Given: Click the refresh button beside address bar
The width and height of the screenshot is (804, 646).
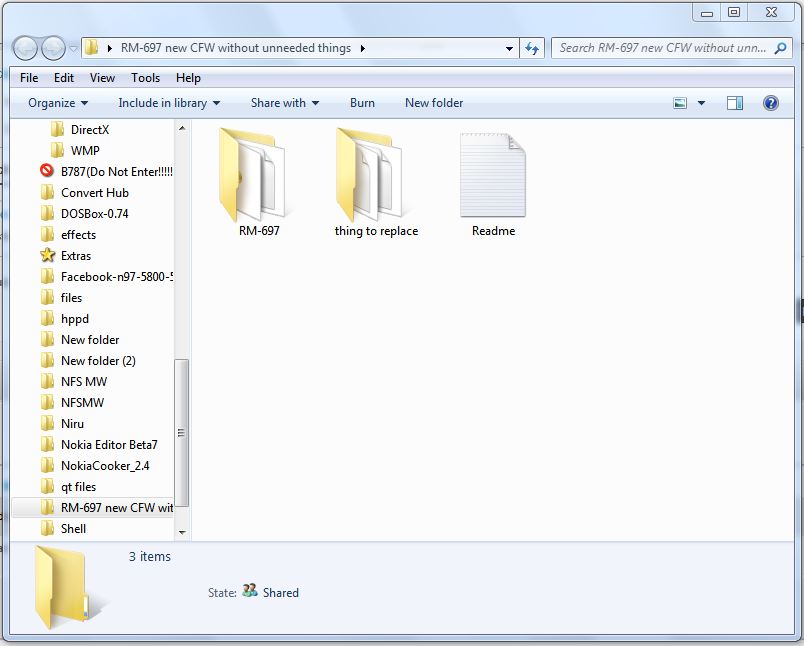Looking at the screenshot, I should coord(532,48).
